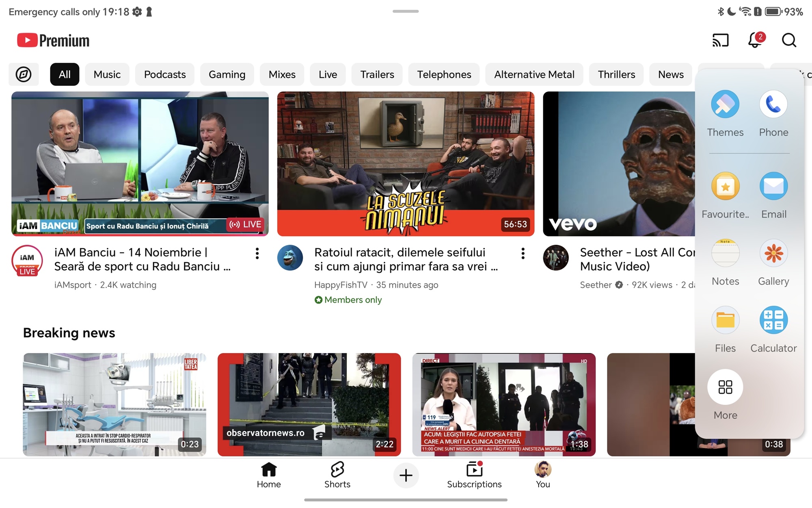Open the notifications bell

(755, 40)
